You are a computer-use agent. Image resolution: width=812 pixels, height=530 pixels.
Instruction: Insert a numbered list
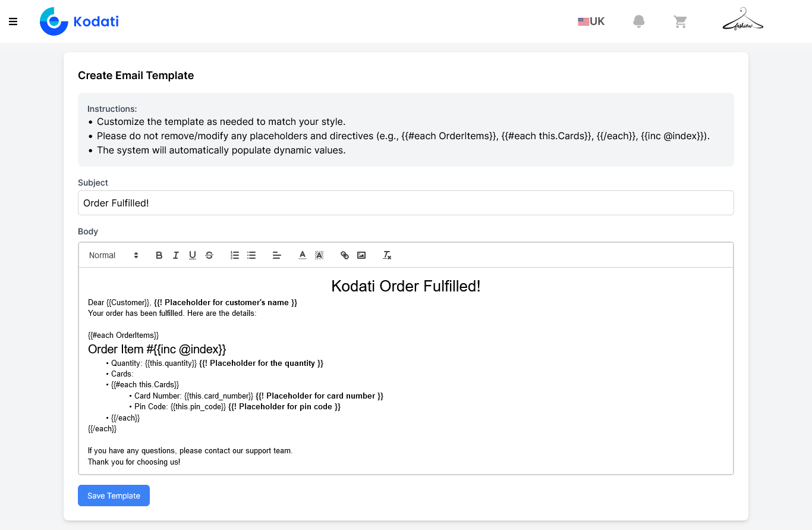click(235, 255)
